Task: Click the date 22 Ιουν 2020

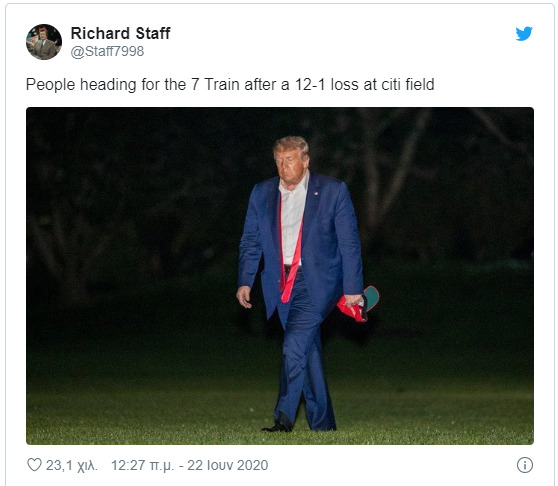Action: [x=228, y=465]
